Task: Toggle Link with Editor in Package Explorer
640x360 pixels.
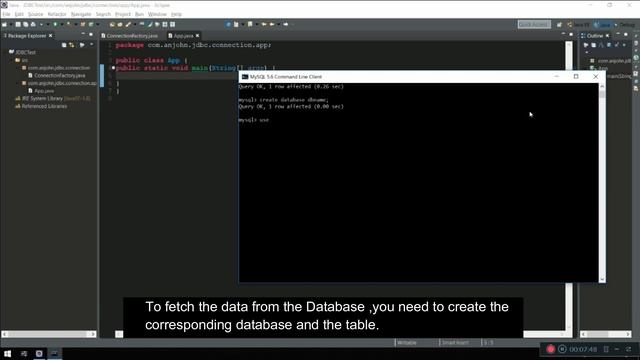Action: pos(72,45)
